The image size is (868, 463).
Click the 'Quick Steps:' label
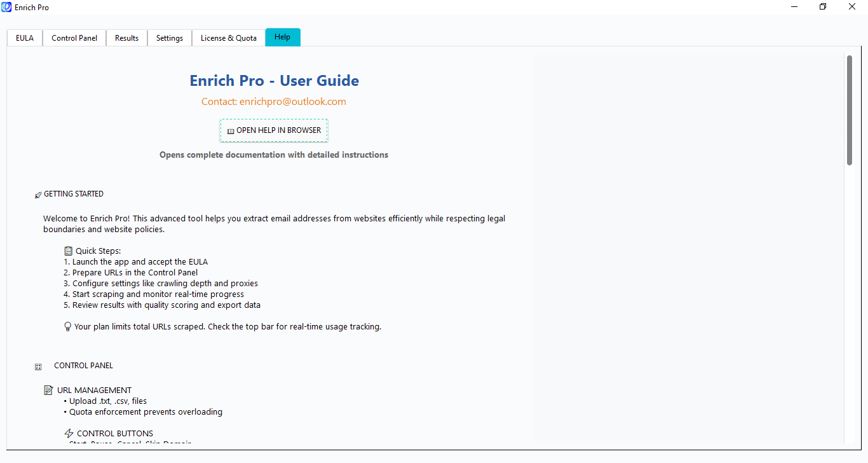point(98,251)
